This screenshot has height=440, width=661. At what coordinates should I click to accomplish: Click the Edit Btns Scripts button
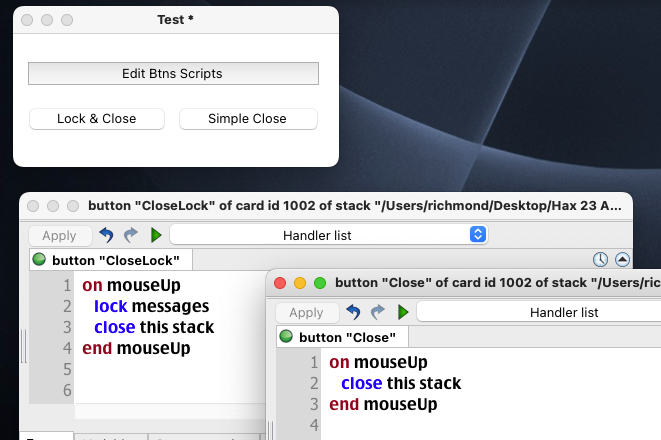pyautogui.click(x=173, y=73)
